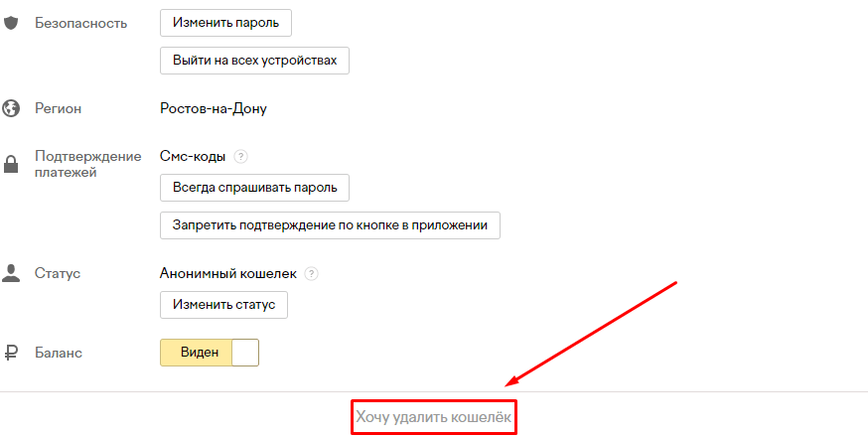The height and width of the screenshot is (437, 868).
Task: Click the Хочу удалить кошелёк link
Action: (x=434, y=418)
